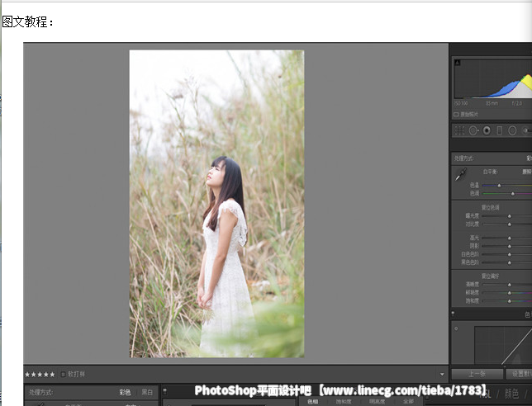Click the five-star rating
Screen dimensions: 532x406
(40, 375)
